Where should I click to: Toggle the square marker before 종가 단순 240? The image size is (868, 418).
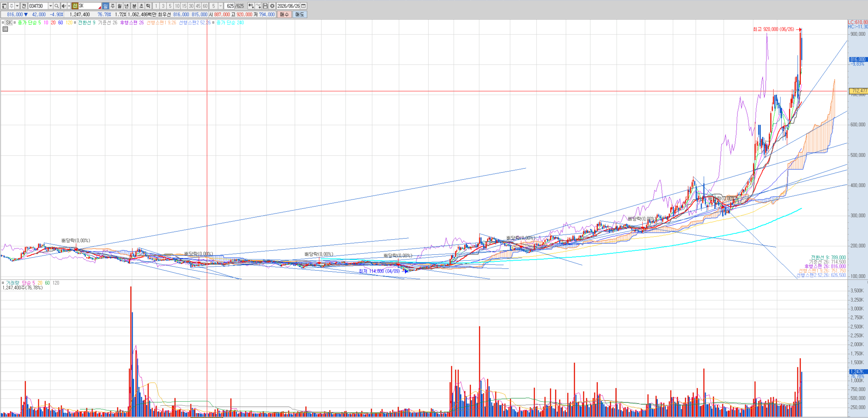click(x=213, y=23)
